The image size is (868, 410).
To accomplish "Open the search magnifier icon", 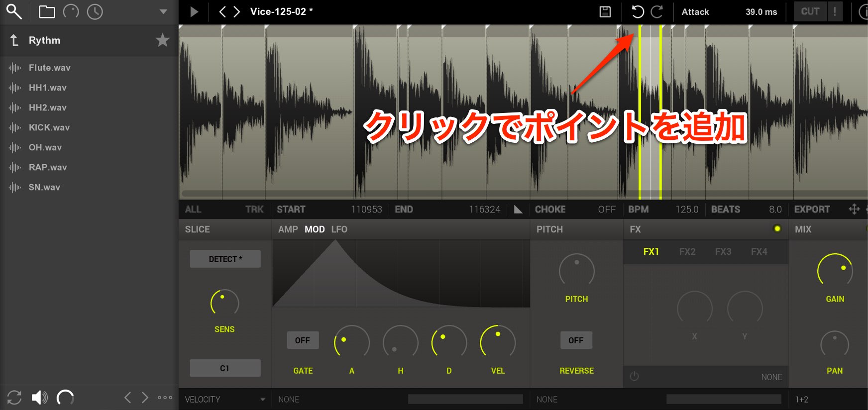I will pos(13,11).
